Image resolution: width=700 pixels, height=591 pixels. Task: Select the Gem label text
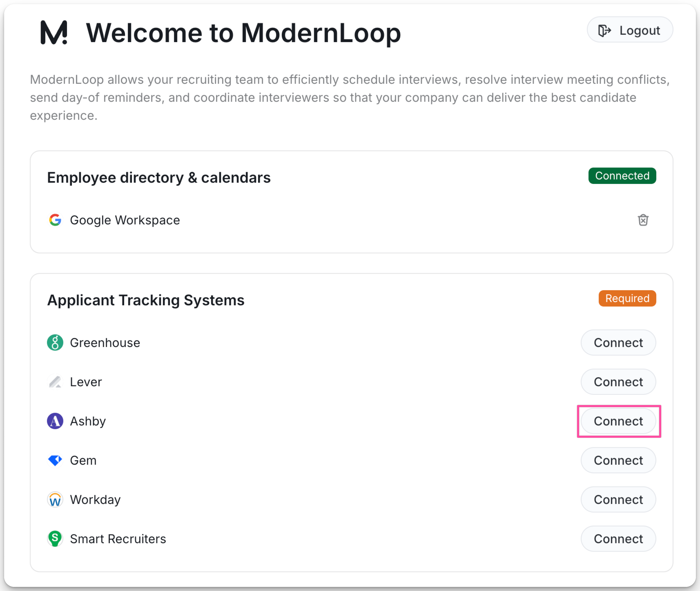(x=83, y=460)
